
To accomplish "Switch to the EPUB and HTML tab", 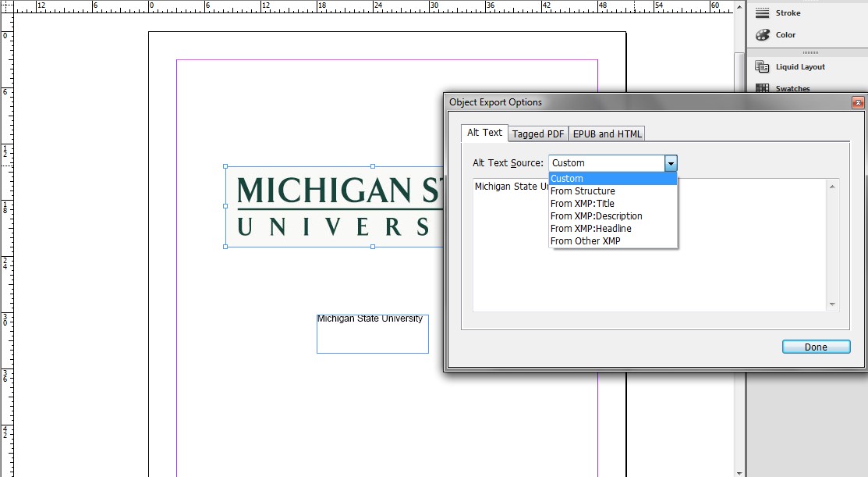I will [x=607, y=133].
